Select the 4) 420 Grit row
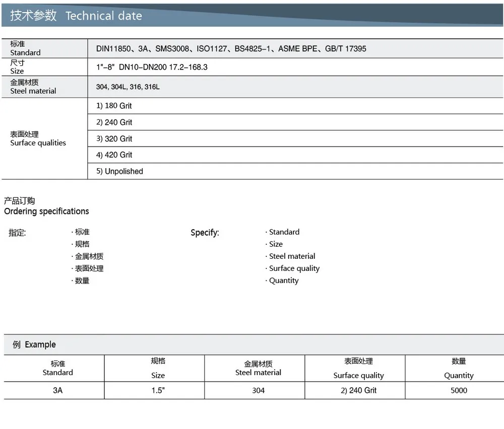Image resolution: width=504 pixels, height=429 pixels. click(x=114, y=155)
